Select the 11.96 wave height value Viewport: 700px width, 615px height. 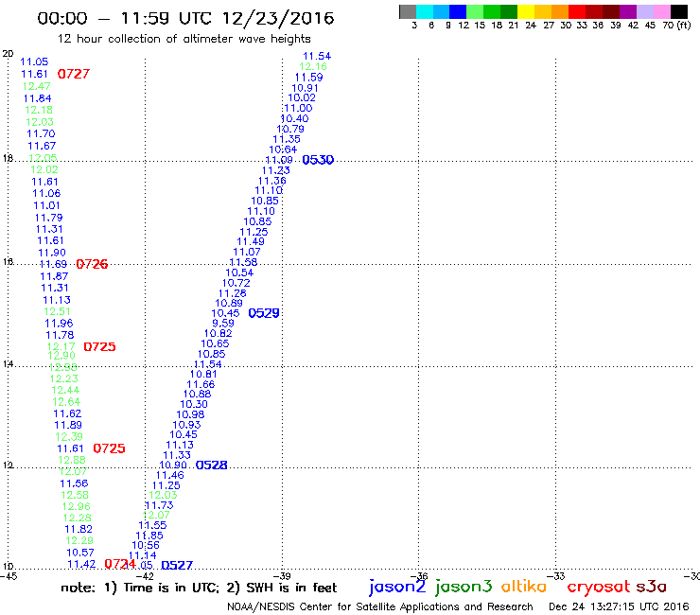(59, 323)
